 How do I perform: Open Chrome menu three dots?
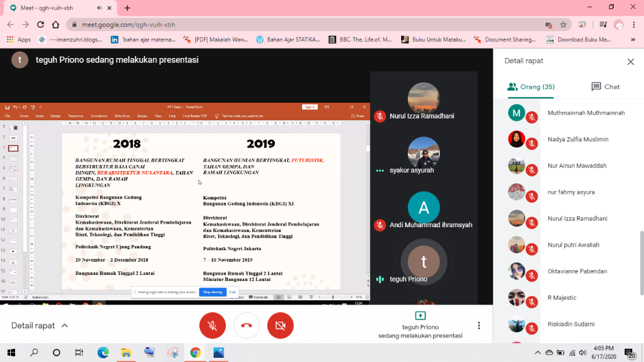tap(634, 25)
